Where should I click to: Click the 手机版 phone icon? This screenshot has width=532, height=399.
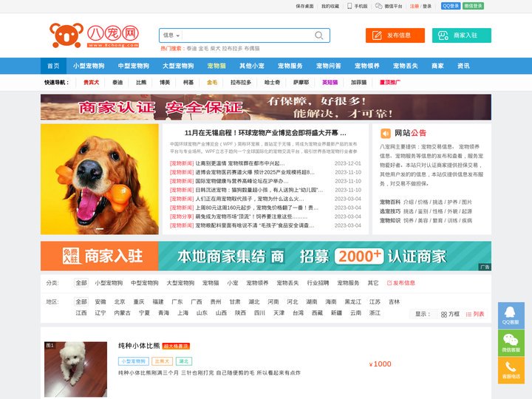point(349,6)
